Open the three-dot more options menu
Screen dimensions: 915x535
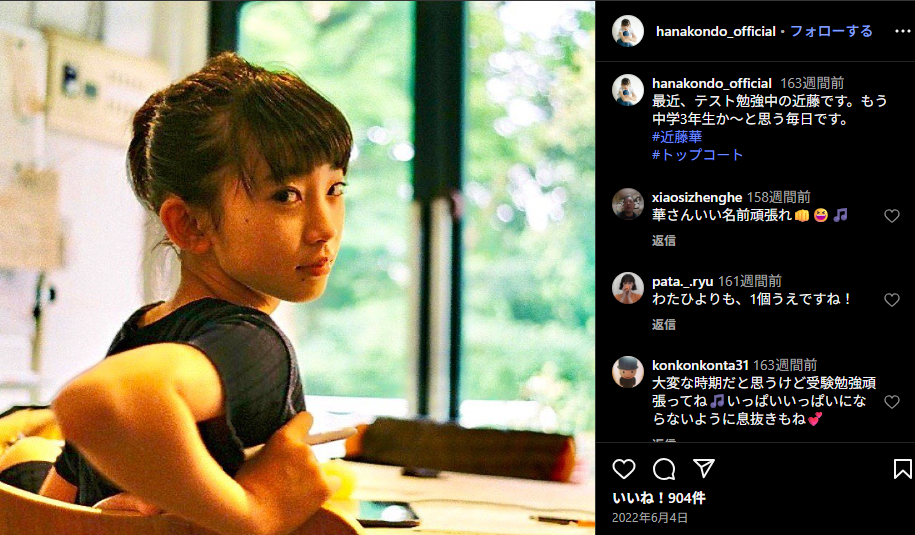coord(902,32)
